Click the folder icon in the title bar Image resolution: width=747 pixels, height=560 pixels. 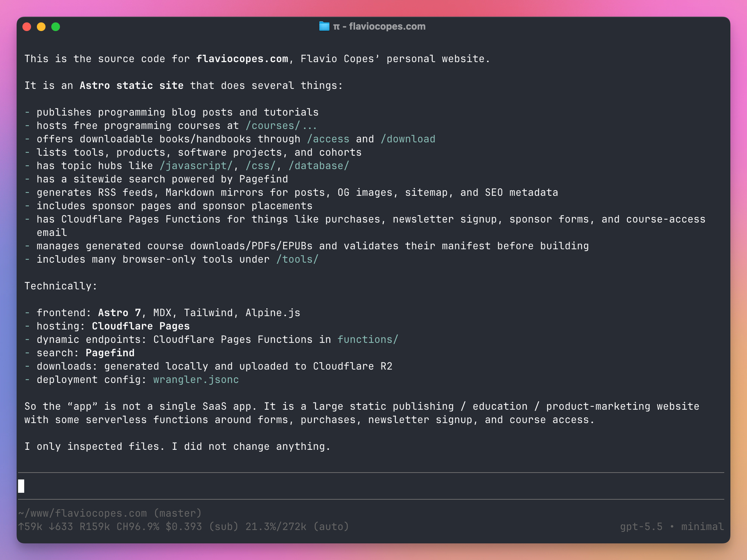(324, 27)
